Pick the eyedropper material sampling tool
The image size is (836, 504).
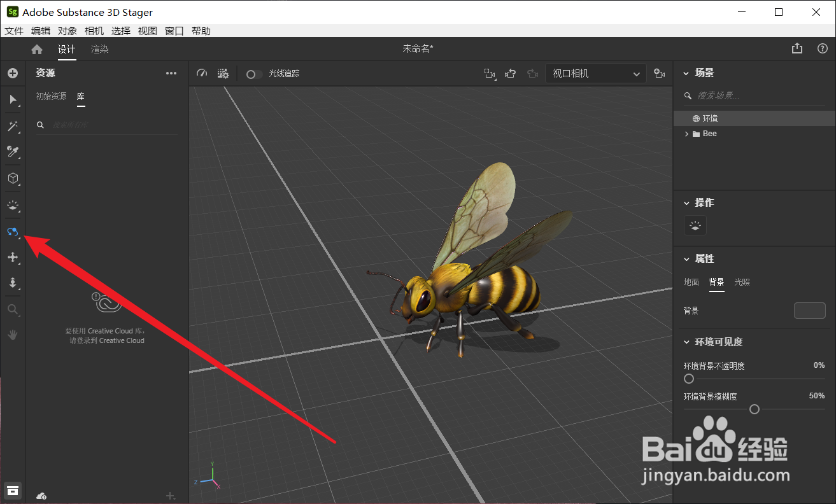tap(13, 152)
